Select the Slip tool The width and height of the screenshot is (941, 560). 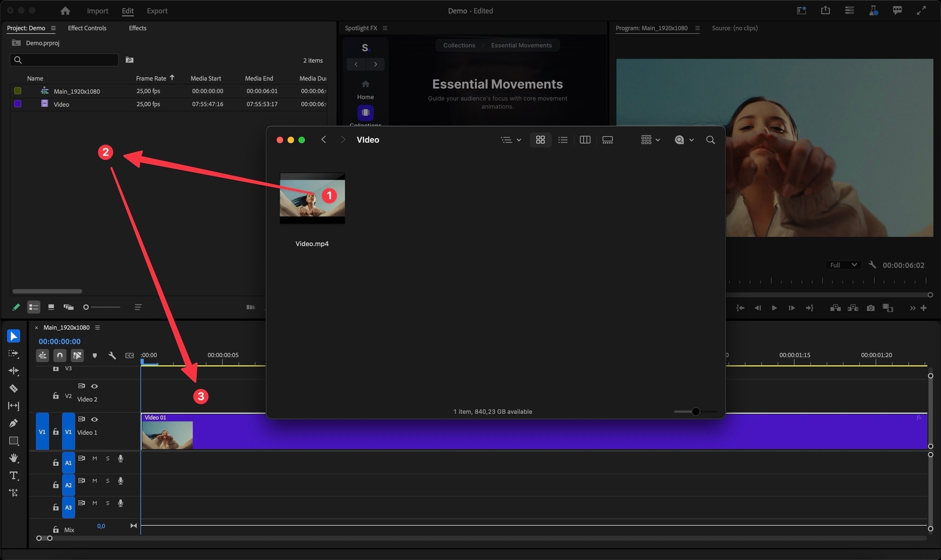click(14, 406)
